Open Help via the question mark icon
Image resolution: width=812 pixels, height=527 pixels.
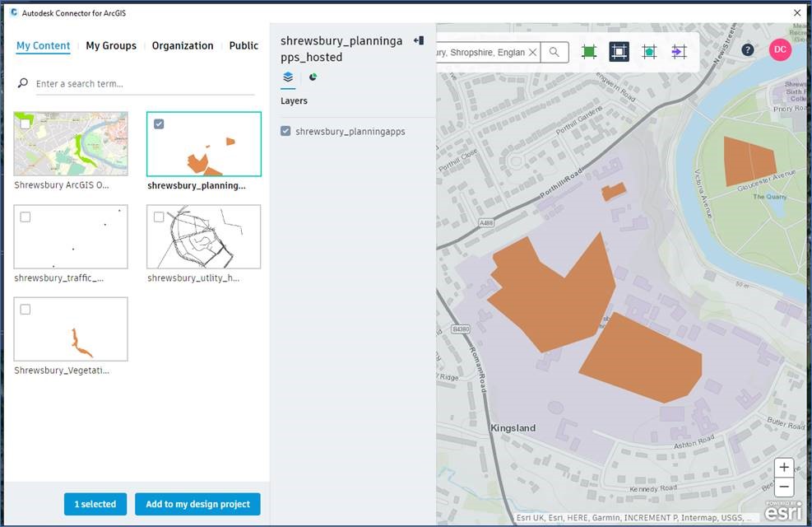coord(747,49)
